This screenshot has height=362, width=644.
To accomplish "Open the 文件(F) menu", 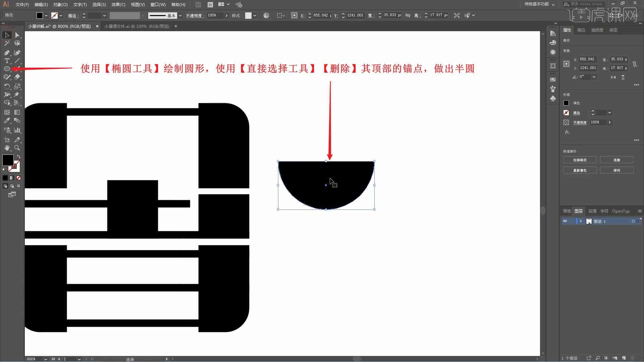I will pyautogui.click(x=22, y=4).
